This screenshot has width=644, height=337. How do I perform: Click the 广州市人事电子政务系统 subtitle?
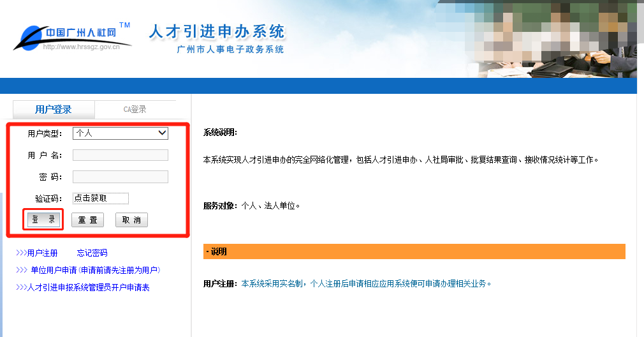pos(230,50)
